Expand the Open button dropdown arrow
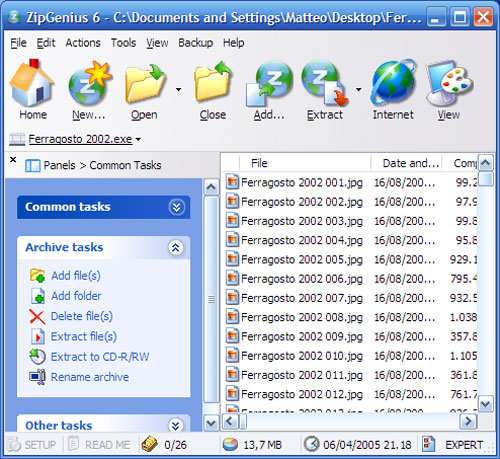 pyautogui.click(x=179, y=89)
